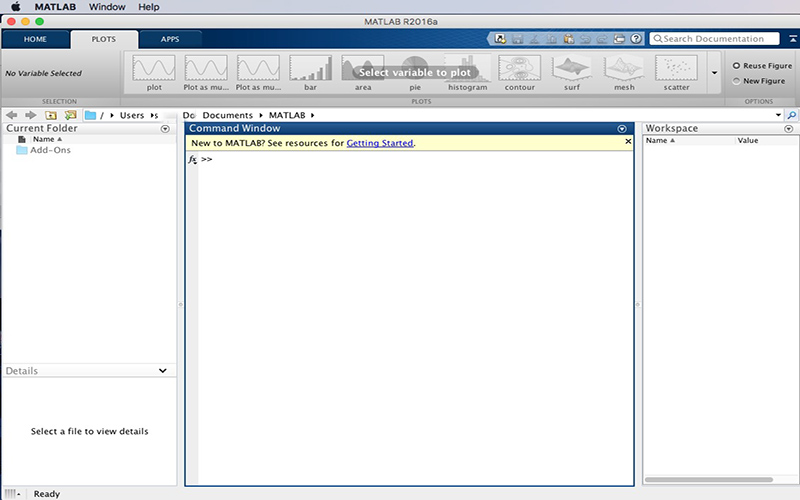Click the Copy icon in quick access toolbar

[x=551, y=39]
